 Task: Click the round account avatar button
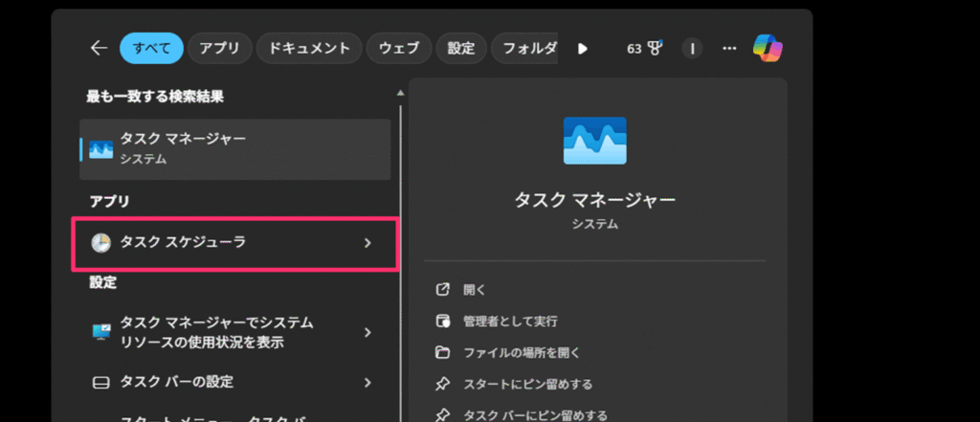692,48
